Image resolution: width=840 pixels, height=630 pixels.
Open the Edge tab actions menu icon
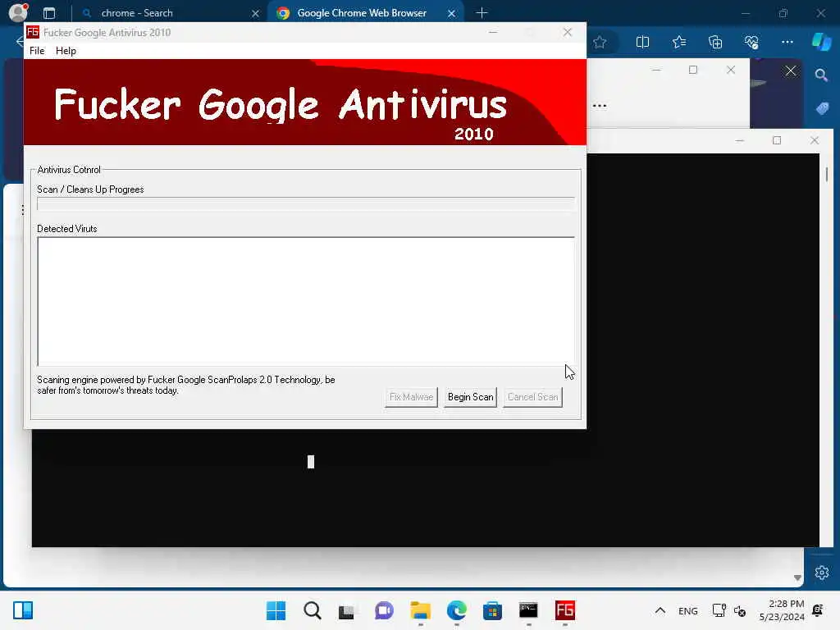(x=49, y=13)
